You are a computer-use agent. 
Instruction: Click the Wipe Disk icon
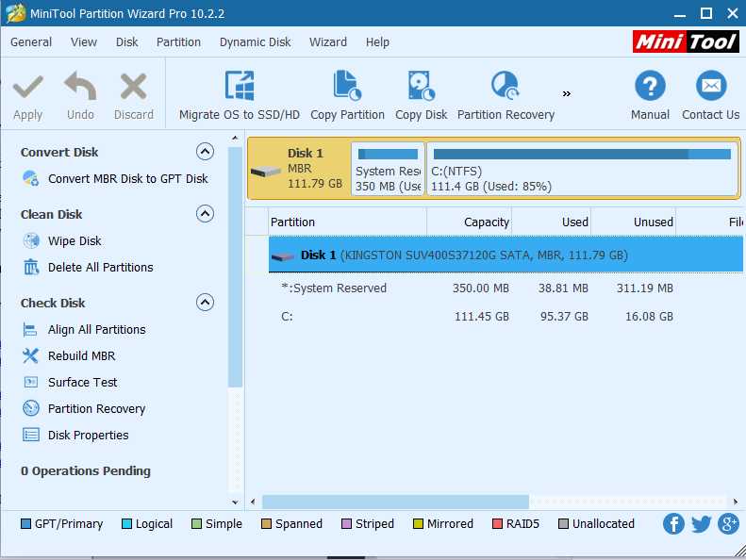[x=31, y=240]
